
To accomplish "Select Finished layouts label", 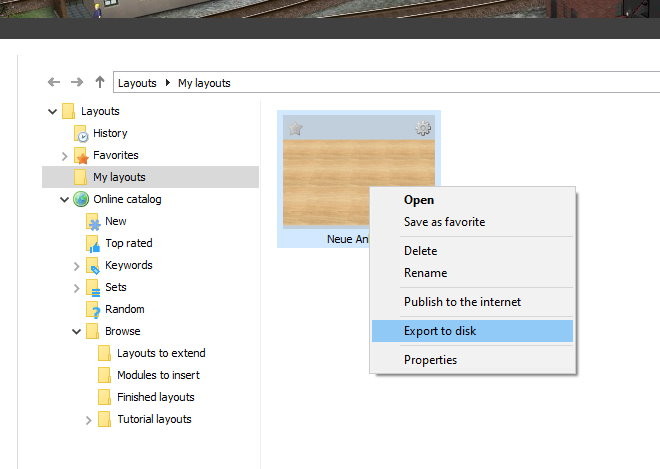I will point(156,397).
